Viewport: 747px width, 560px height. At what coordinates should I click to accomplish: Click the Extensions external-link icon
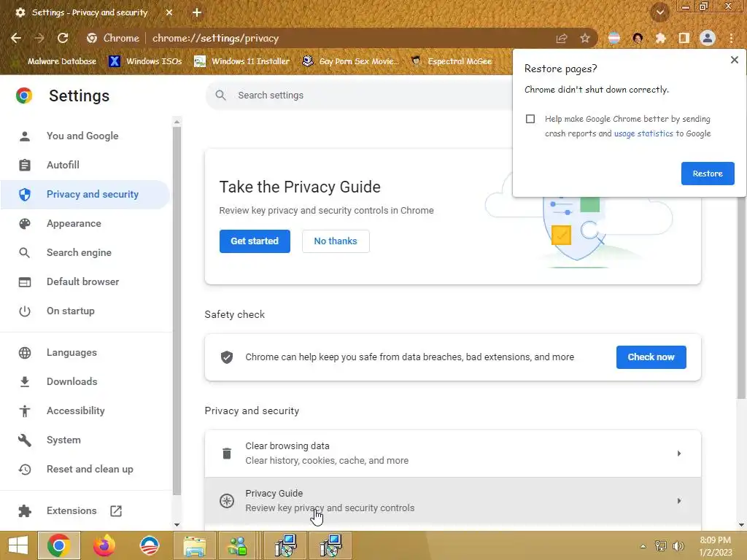pos(116,511)
